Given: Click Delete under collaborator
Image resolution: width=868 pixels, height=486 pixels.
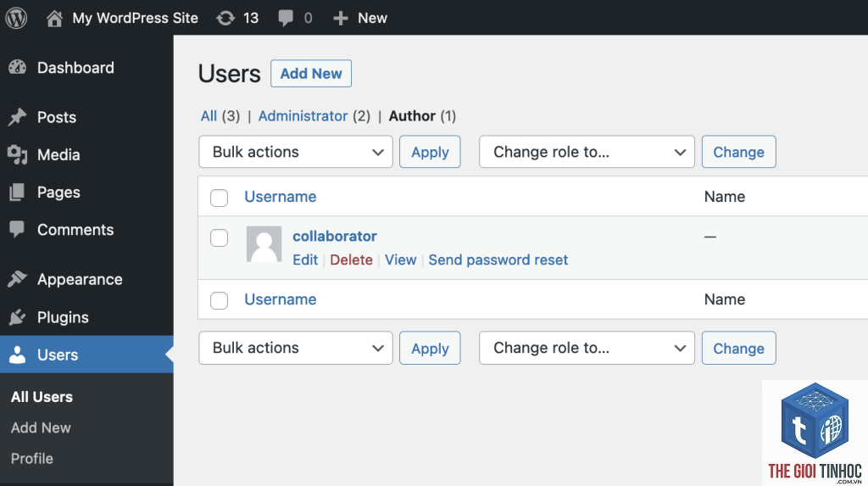Looking at the screenshot, I should pos(351,260).
